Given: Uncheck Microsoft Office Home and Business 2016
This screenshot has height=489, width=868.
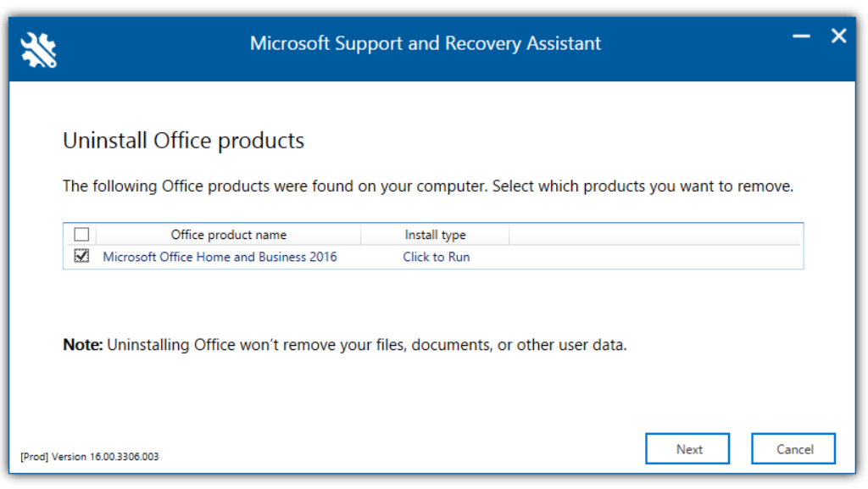Looking at the screenshot, I should pyautogui.click(x=81, y=256).
